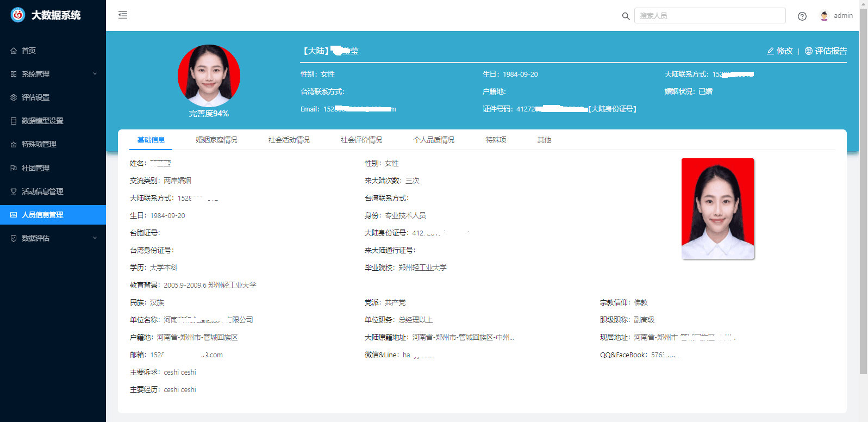
Task: Click the pencil edit icon beside 修改
Action: 770,51
